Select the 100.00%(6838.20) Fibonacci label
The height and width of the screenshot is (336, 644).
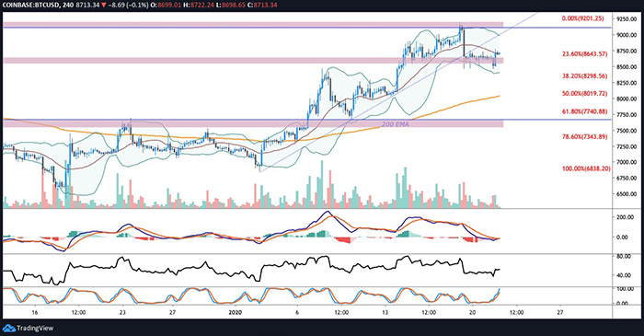(586, 168)
